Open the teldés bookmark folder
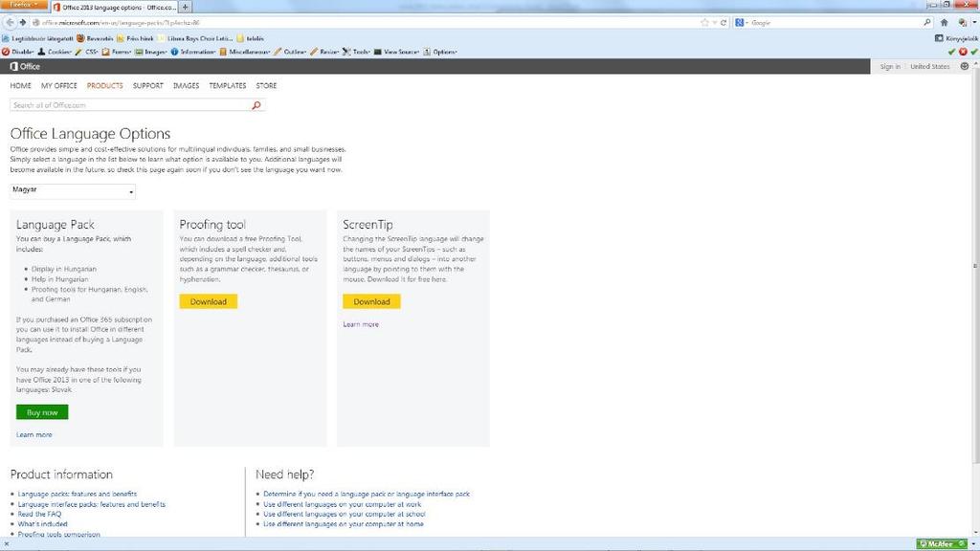Image resolution: width=980 pixels, height=551 pixels. click(x=250, y=38)
